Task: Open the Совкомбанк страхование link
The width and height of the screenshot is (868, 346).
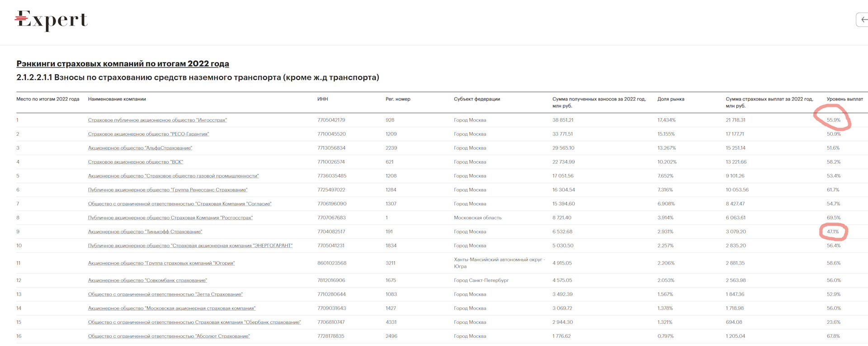Action: point(147,280)
